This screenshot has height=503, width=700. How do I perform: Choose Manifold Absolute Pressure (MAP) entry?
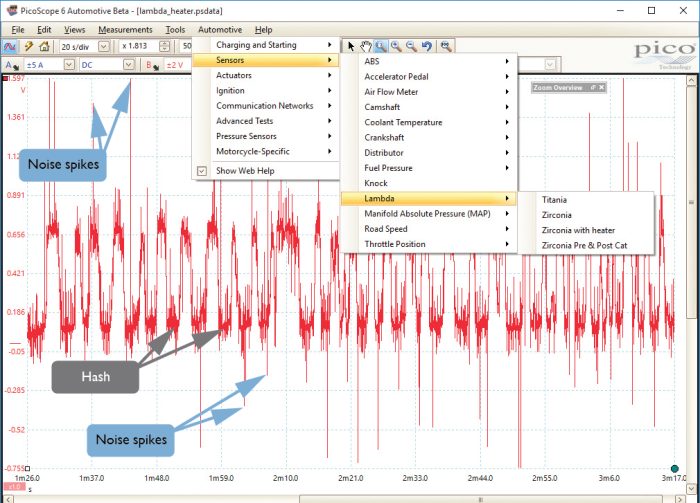[x=429, y=214]
